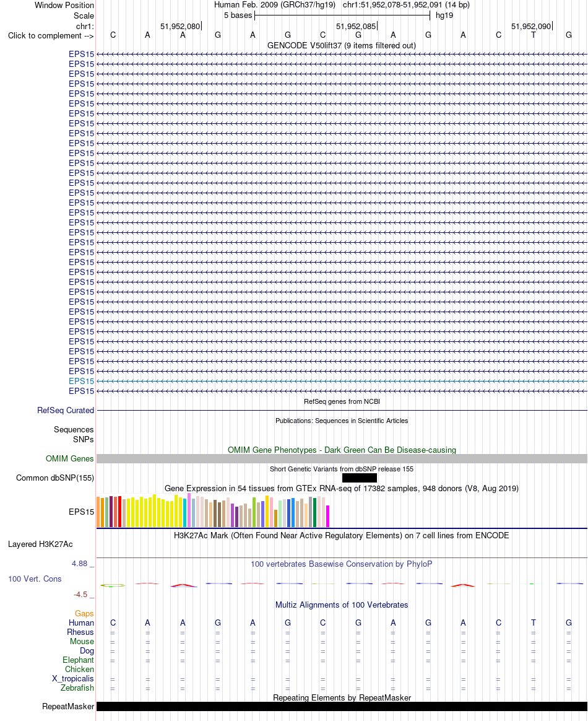Select the 'Zebrafish' alignment row label
Screen dimensions: 588x721
click(77, 688)
